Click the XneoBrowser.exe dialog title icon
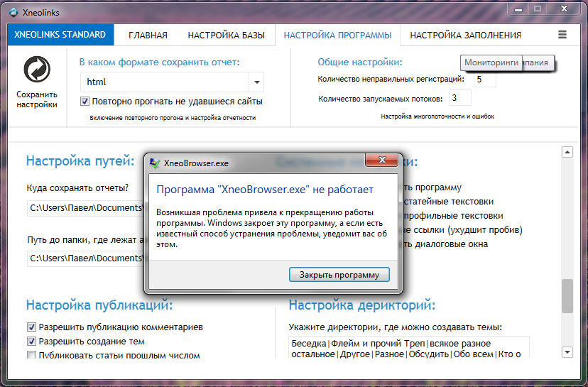588x387 pixels. tap(155, 163)
